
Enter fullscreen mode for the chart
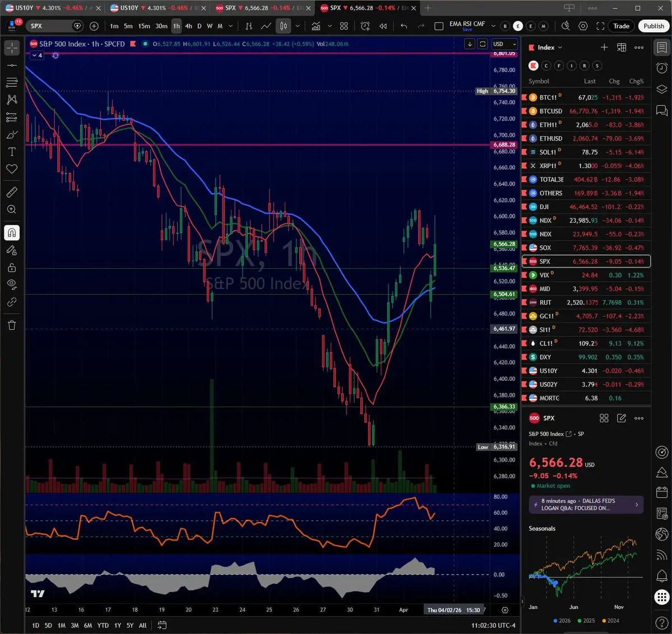click(600, 26)
